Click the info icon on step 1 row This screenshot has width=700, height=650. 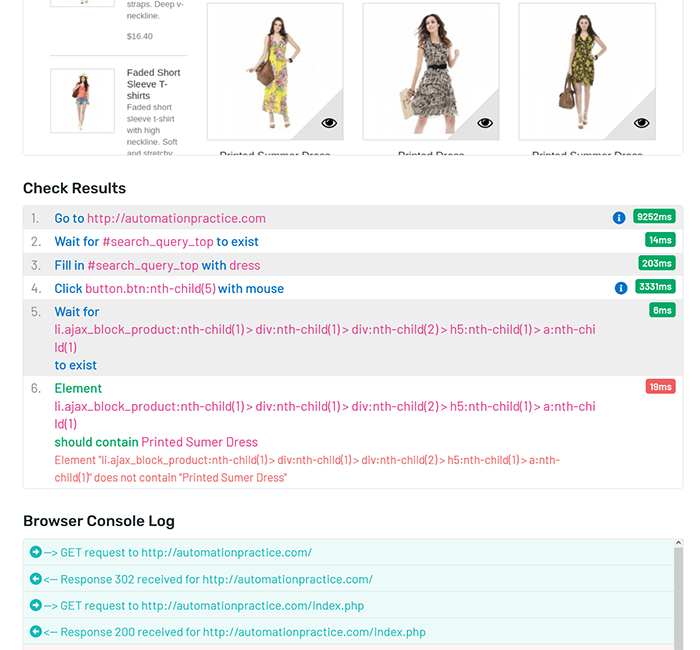point(619,218)
